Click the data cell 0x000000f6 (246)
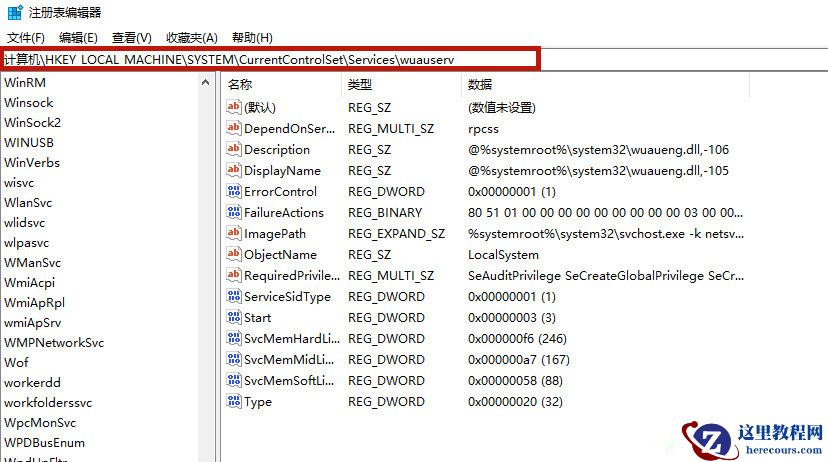Screen dimensions: 828x462 tap(517, 338)
